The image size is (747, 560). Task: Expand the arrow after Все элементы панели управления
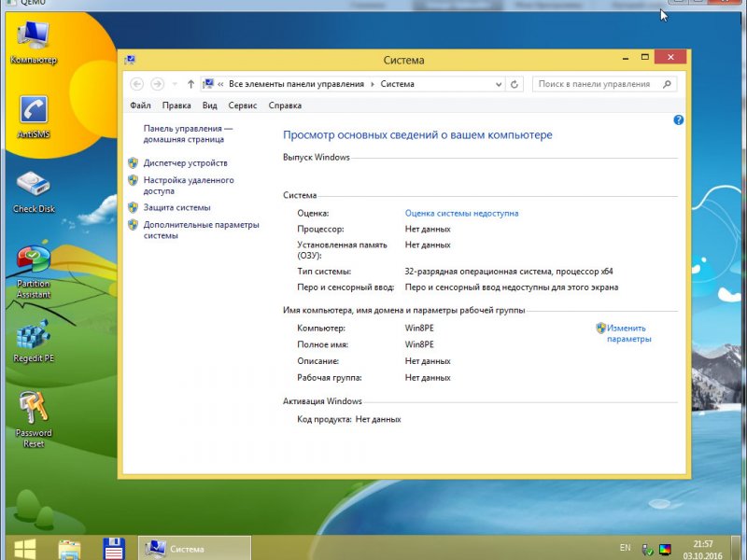pyautogui.click(x=373, y=84)
